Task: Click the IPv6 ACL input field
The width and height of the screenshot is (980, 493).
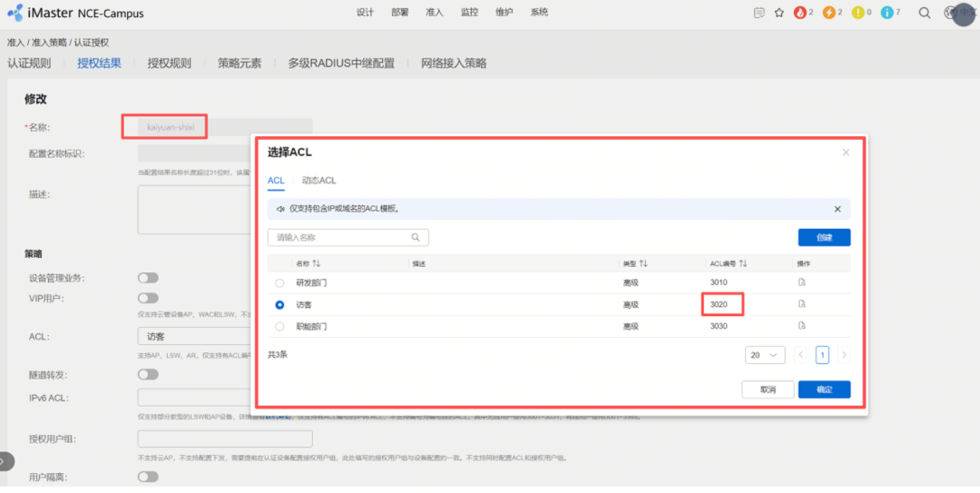Action: [x=195, y=398]
